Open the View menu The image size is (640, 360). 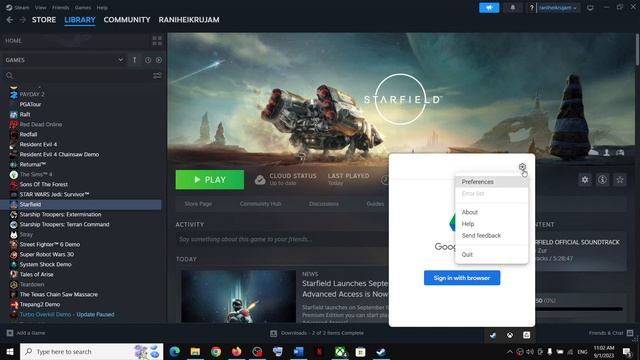point(40,7)
